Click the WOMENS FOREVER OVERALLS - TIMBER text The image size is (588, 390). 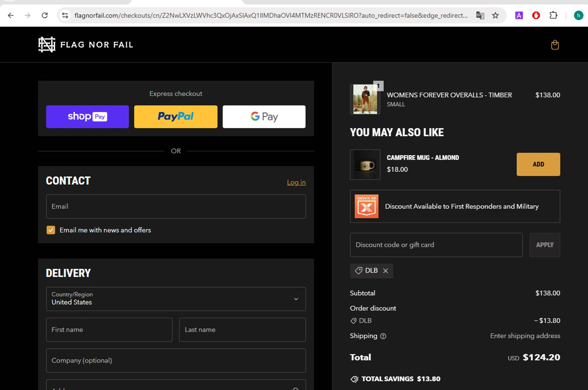pos(449,95)
